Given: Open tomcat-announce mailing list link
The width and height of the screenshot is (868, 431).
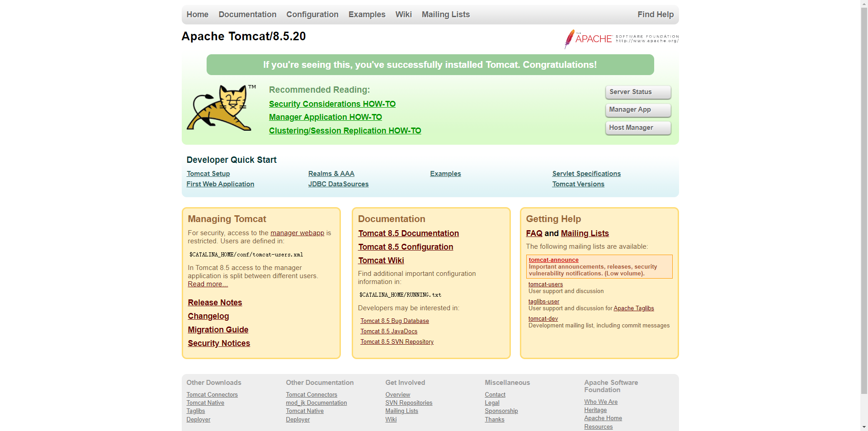Looking at the screenshot, I should (553, 260).
